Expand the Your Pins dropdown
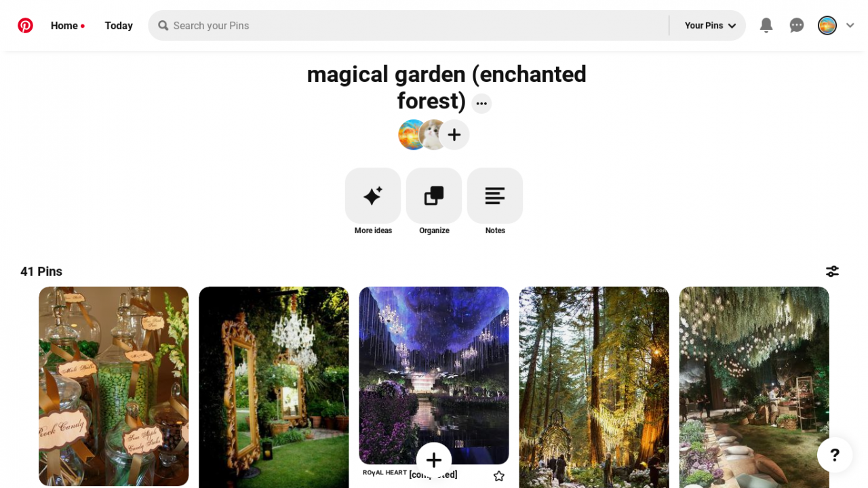 coord(710,26)
